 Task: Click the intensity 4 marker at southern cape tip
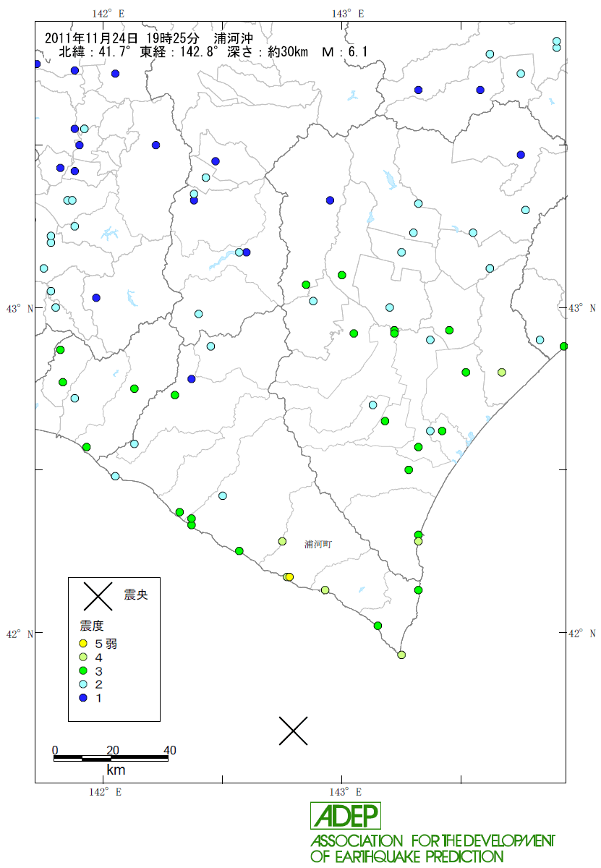(x=401, y=655)
